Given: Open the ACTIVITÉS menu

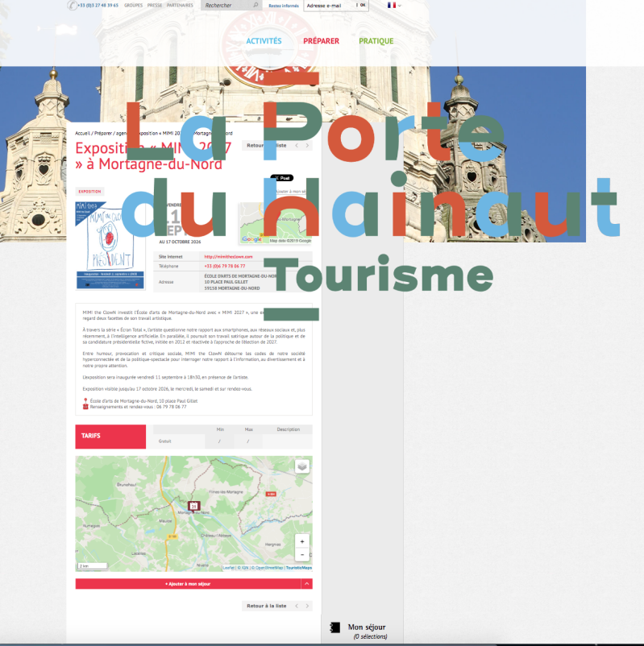Looking at the screenshot, I should pyautogui.click(x=264, y=41).
